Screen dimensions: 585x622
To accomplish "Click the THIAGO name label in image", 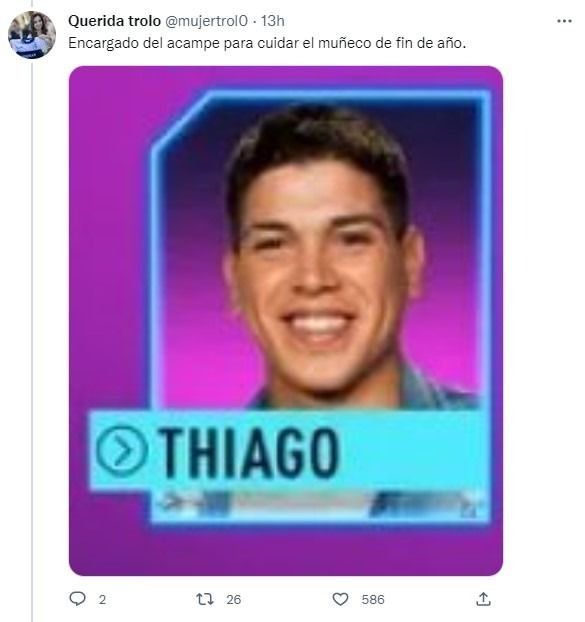I will (249, 453).
